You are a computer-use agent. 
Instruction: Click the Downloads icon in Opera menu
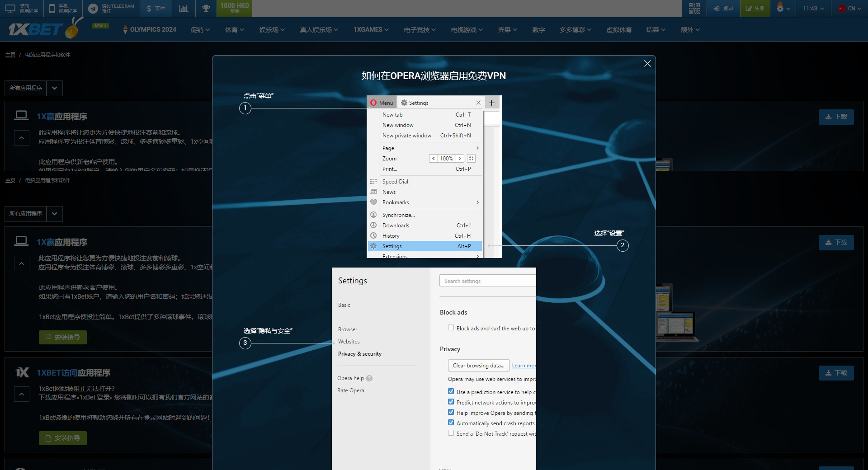click(x=373, y=225)
